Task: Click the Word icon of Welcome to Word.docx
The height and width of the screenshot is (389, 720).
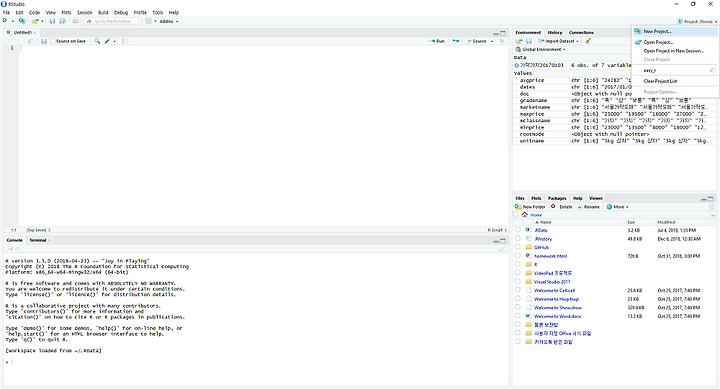Action: pos(528,316)
